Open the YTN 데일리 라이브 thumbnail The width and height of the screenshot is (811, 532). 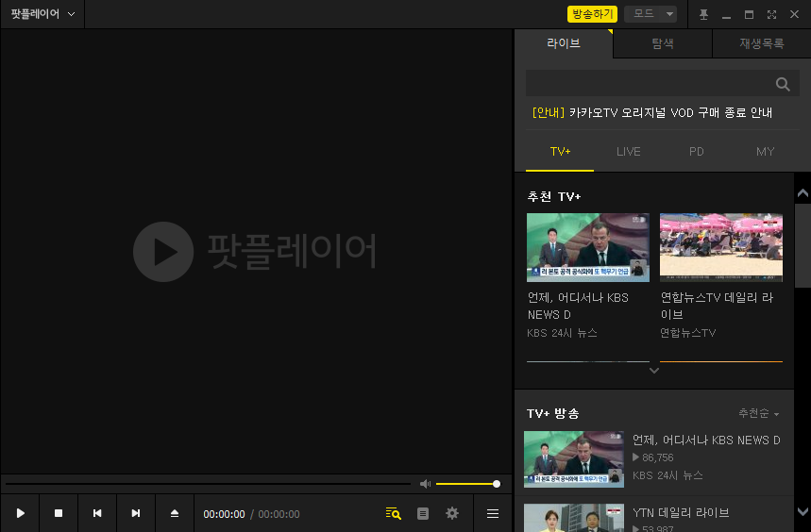click(x=574, y=518)
